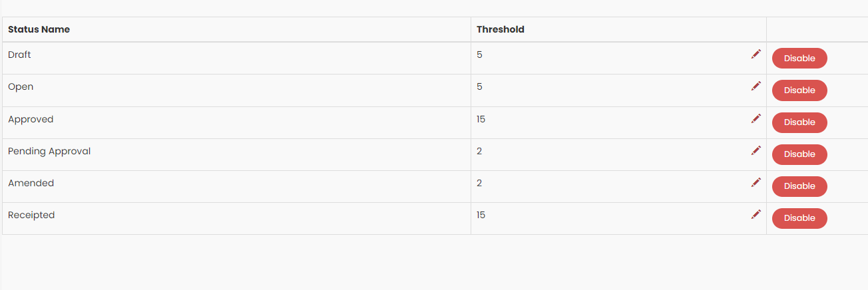868x290 pixels.
Task: Select the Draft status name cell
Action: click(236, 59)
